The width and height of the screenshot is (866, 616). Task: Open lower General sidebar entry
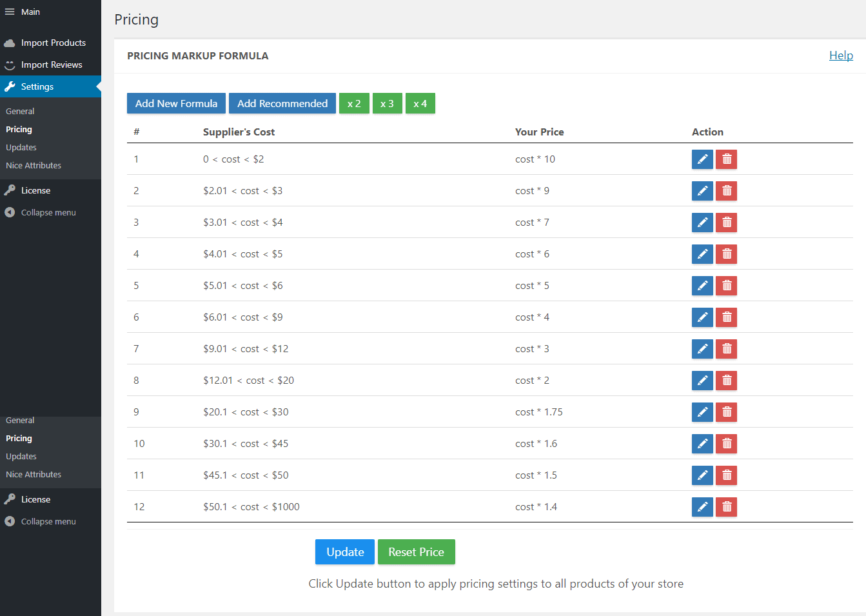coord(20,420)
